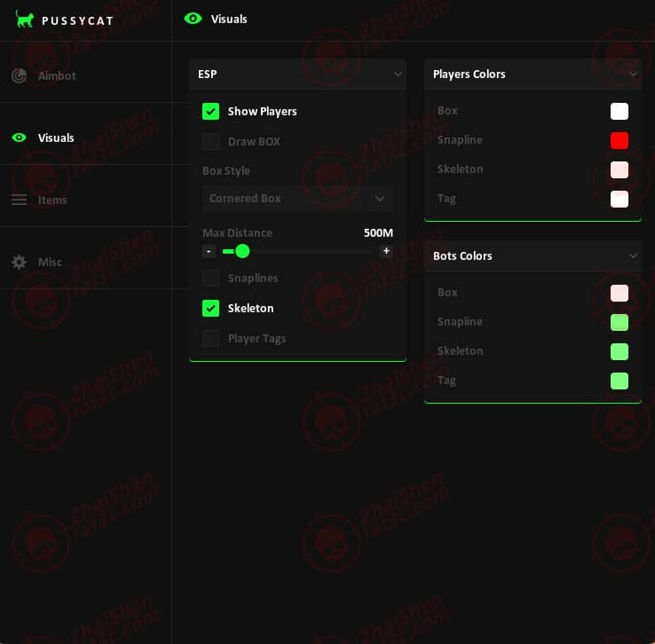Enable the Draw BOX checkbox
This screenshot has width=655, height=644.
(210, 142)
